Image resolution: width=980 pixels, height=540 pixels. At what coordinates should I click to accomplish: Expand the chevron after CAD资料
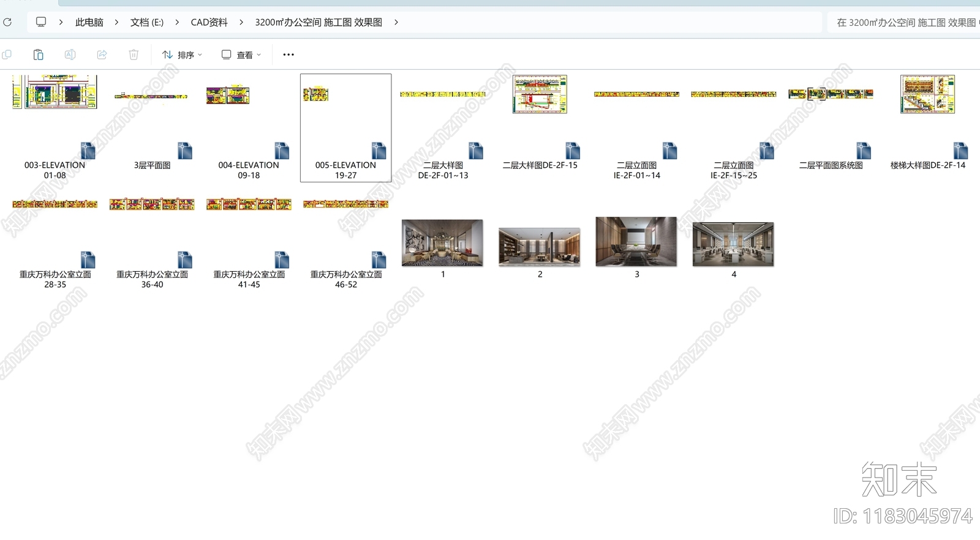(241, 22)
